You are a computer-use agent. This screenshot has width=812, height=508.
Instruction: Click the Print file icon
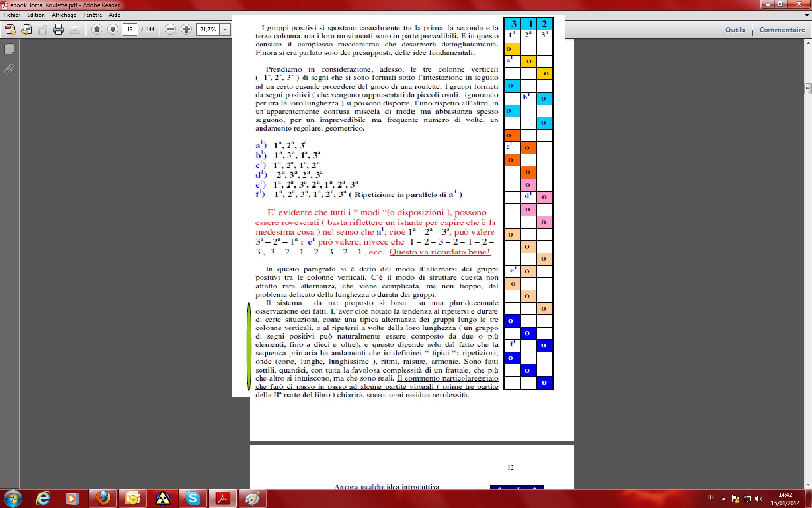tap(58, 30)
